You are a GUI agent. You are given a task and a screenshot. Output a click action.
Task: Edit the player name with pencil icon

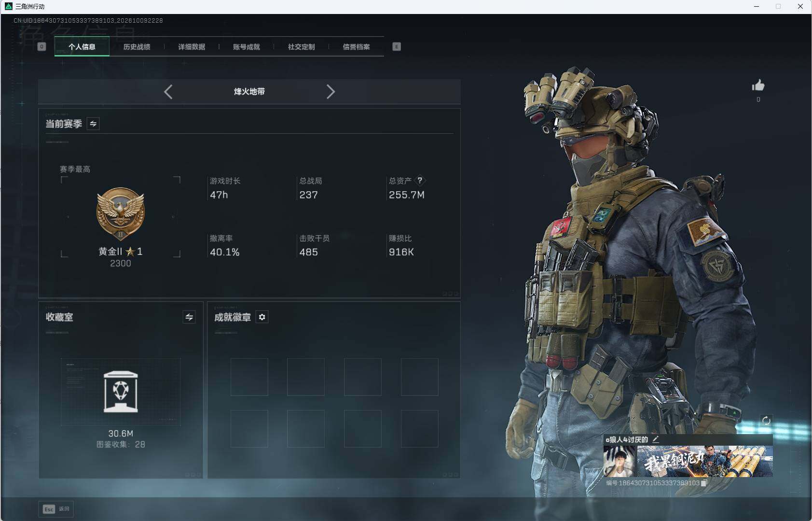pos(655,439)
